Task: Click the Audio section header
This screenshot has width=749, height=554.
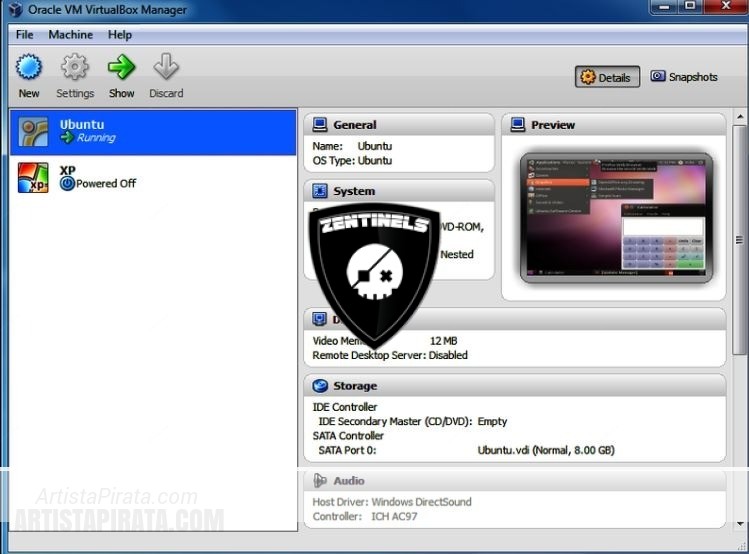Action: pyautogui.click(x=515, y=480)
